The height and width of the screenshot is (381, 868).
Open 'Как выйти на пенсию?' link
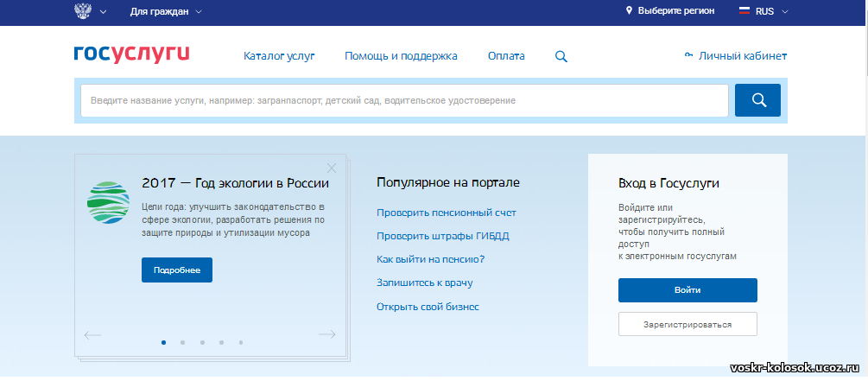pos(431,259)
